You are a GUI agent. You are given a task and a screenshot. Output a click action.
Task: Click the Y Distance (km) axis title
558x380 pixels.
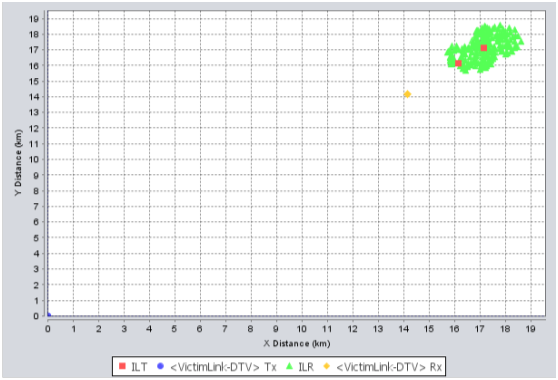point(18,162)
